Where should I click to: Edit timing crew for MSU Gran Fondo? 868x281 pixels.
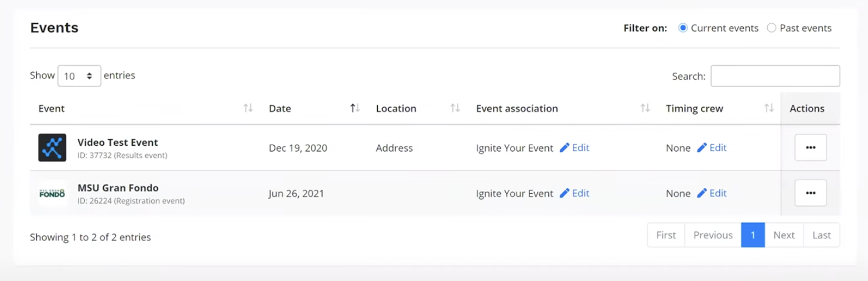coord(712,193)
